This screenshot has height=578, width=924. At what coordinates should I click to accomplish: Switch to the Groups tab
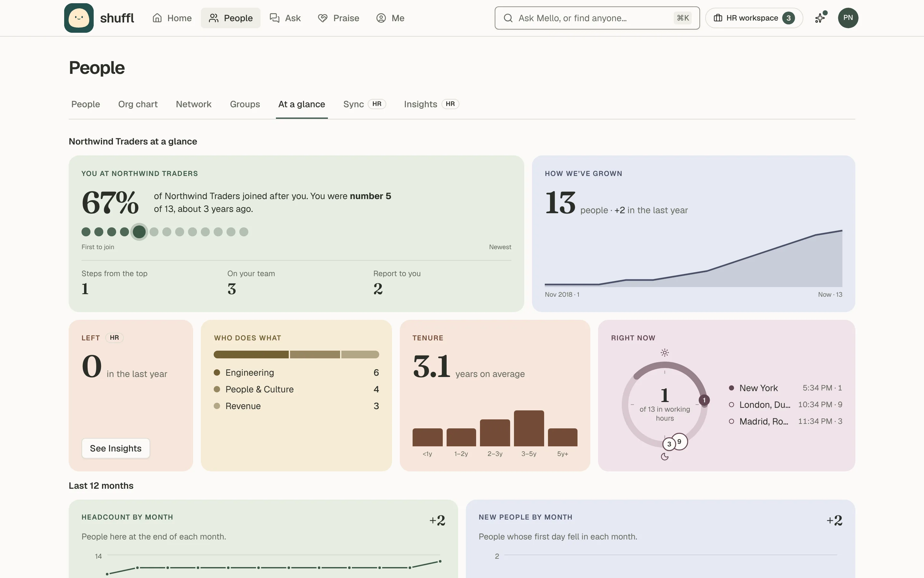click(245, 104)
